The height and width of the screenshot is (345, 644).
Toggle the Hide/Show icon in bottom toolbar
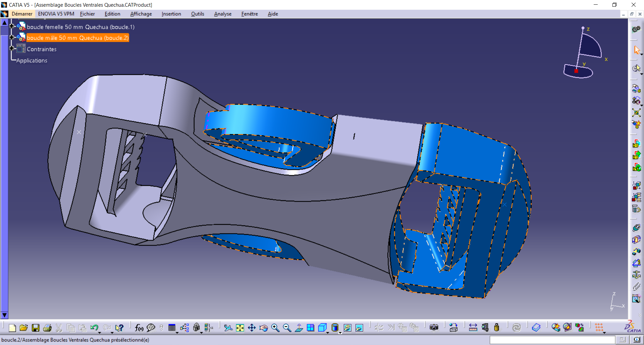click(347, 328)
